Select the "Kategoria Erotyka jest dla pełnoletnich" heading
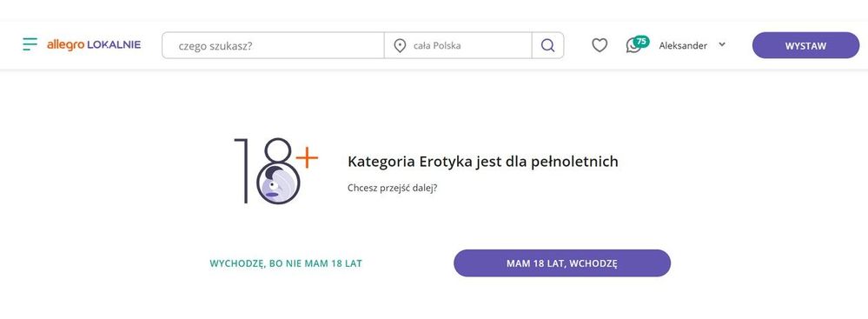Image resolution: width=868 pixels, height=319 pixels. (483, 162)
